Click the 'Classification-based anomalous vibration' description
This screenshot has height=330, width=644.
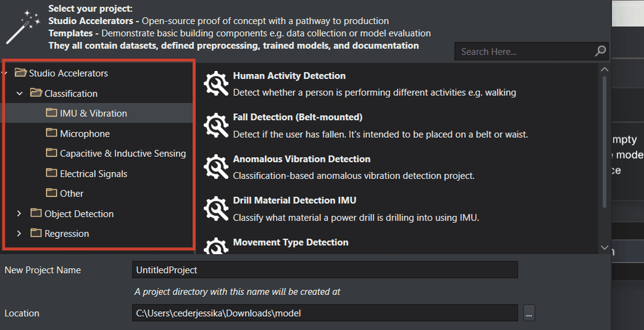[x=353, y=175]
